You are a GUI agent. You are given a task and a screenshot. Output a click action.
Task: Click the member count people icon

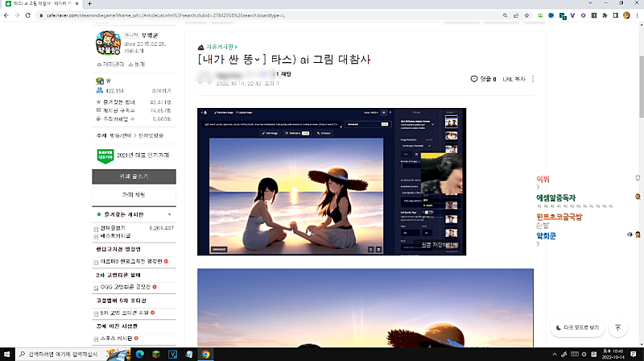point(99,90)
